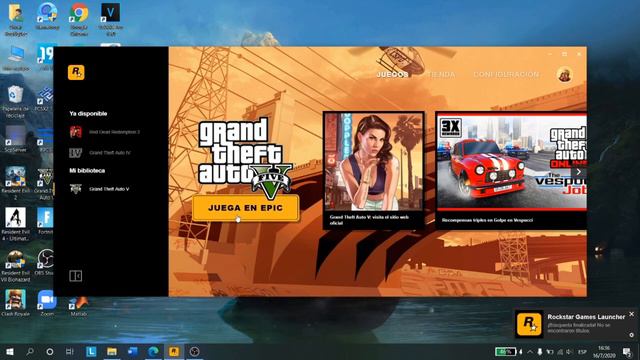Click the Rockstar Games logo in the sidebar
Viewport: 640px width, 360px height.
point(76,72)
